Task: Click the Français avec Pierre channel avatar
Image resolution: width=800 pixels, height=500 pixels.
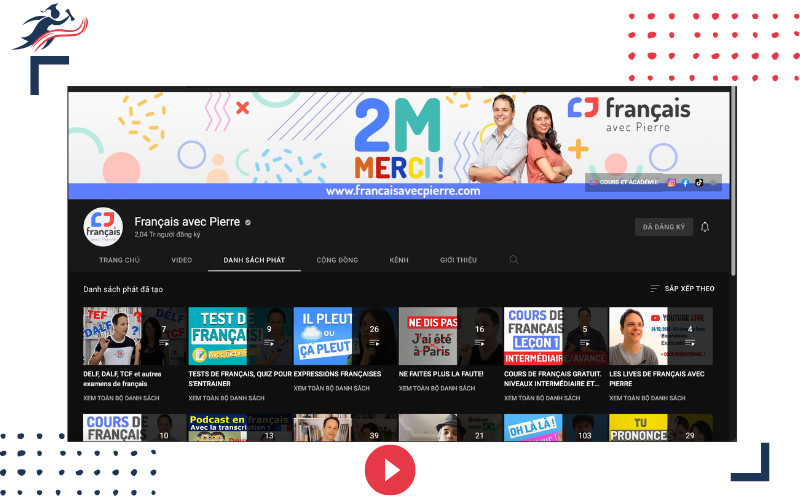Action: coord(103,227)
